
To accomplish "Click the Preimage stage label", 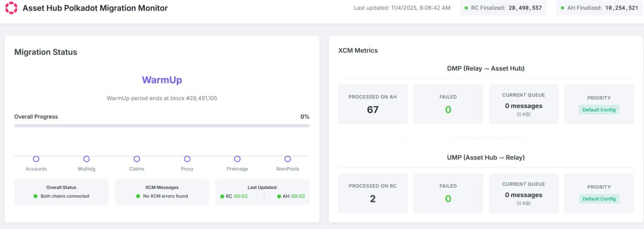I will tap(237, 169).
